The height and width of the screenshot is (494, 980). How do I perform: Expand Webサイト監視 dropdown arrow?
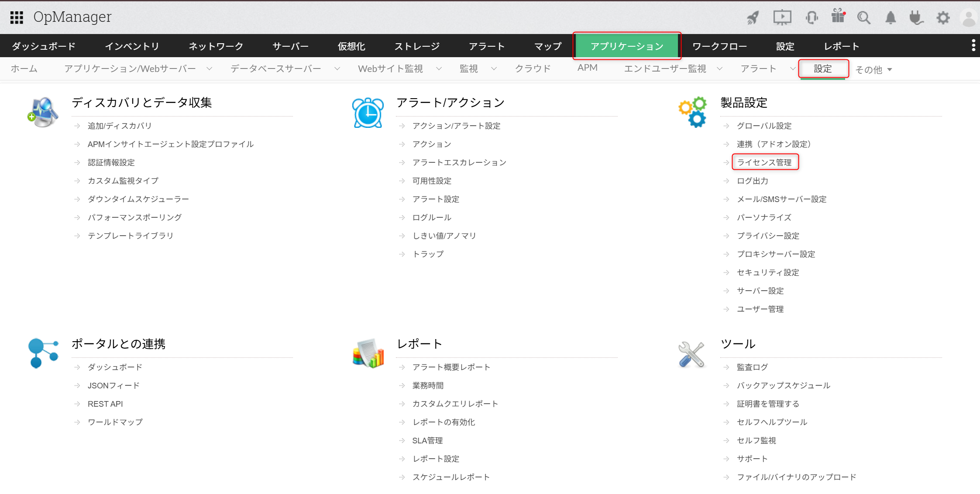click(439, 69)
